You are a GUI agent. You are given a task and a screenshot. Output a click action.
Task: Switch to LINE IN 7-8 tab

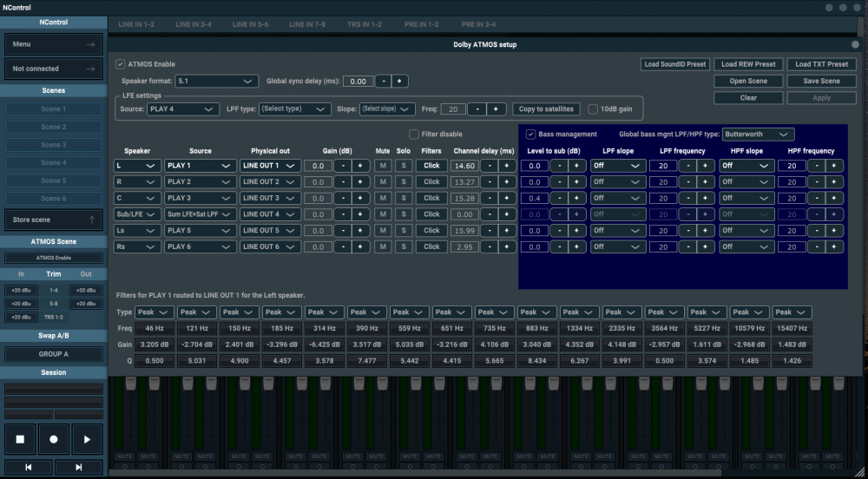[x=307, y=24]
